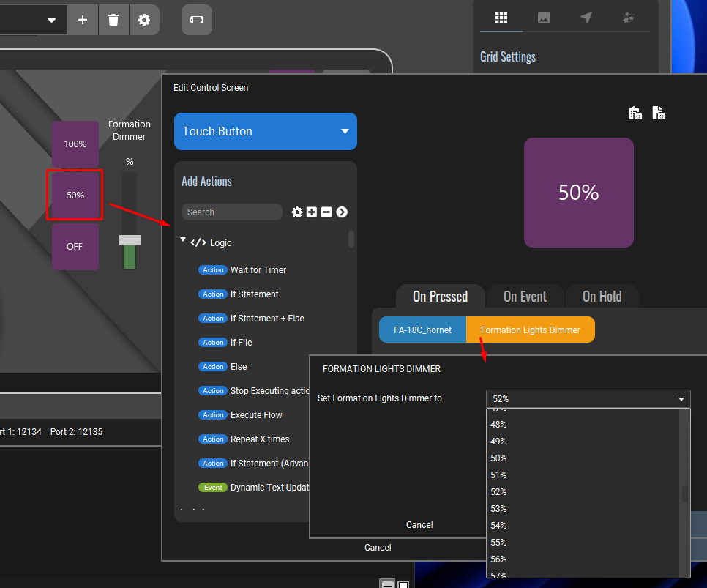Image resolution: width=707 pixels, height=588 pixels.
Task: Select the grid settings tab icon
Action: coord(501,18)
